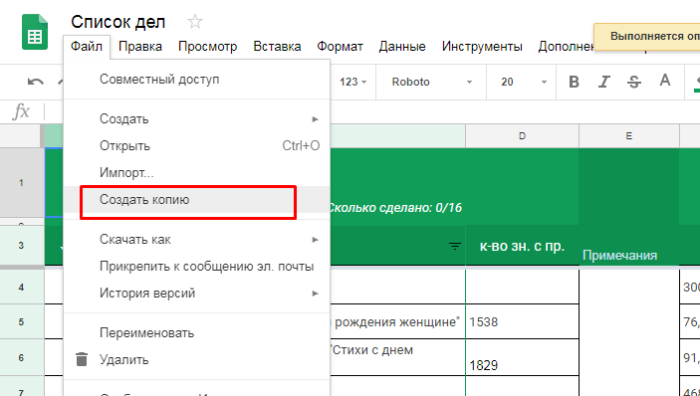This screenshot has width=700, height=396.
Task: Open the Данные menu
Action: [x=402, y=46]
